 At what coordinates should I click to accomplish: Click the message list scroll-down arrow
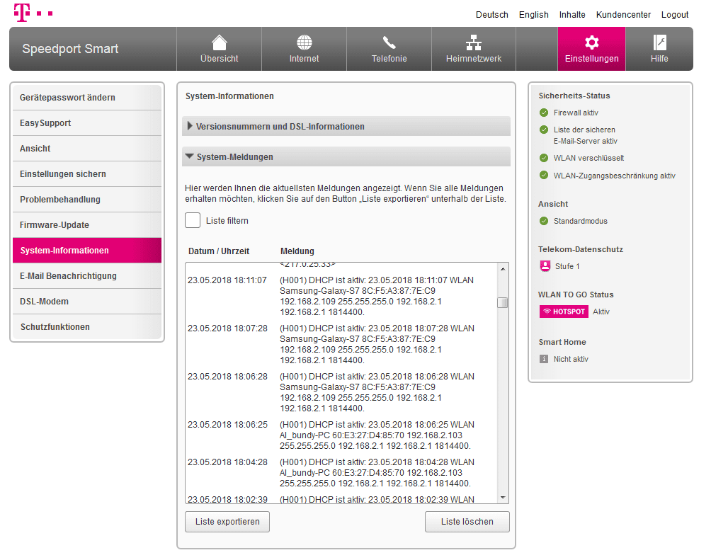(503, 498)
